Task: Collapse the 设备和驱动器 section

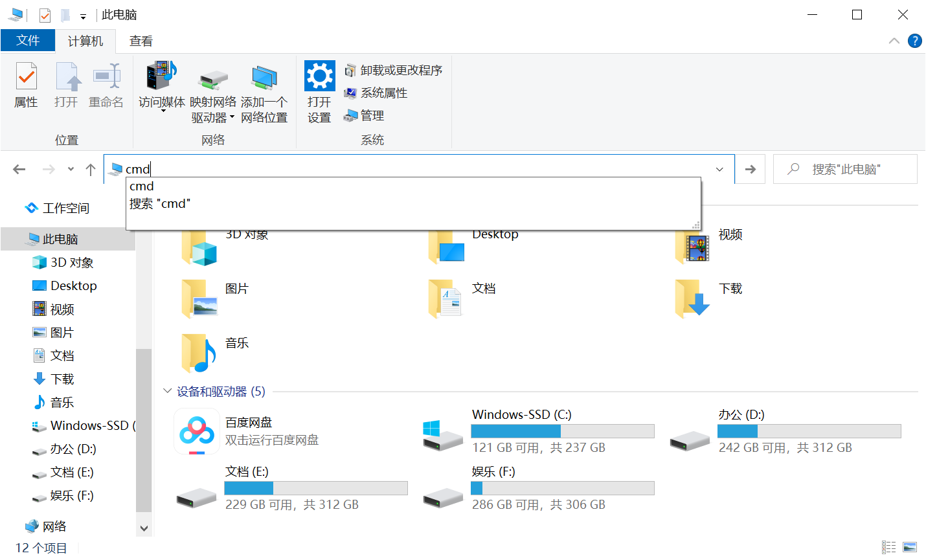Action: point(167,391)
